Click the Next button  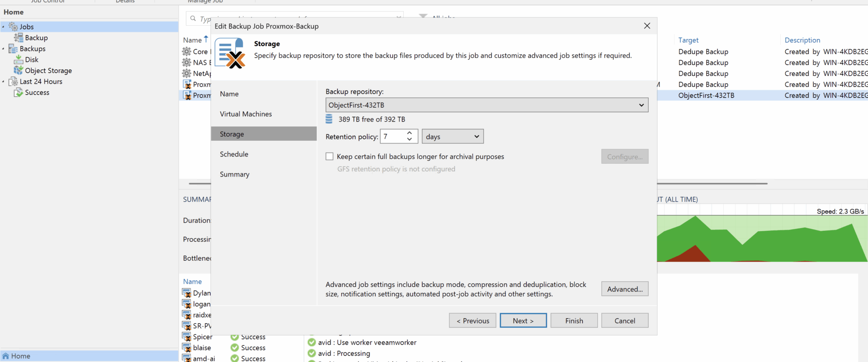[523, 320]
